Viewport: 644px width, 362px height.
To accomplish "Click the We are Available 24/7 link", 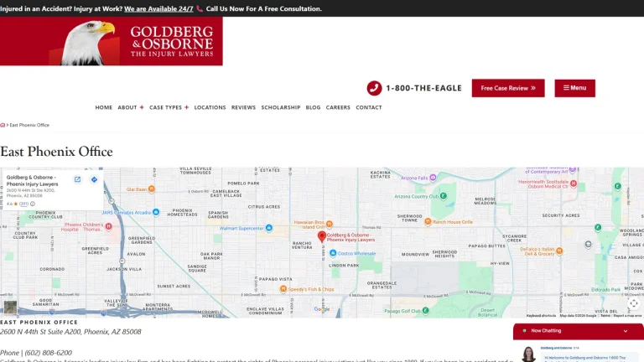I will pos(158,8).
